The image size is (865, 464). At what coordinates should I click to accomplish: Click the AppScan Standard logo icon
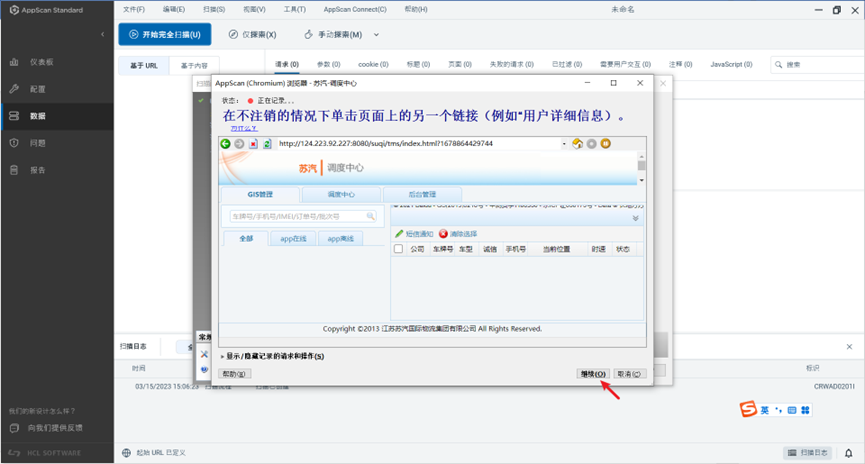(14, 10)
